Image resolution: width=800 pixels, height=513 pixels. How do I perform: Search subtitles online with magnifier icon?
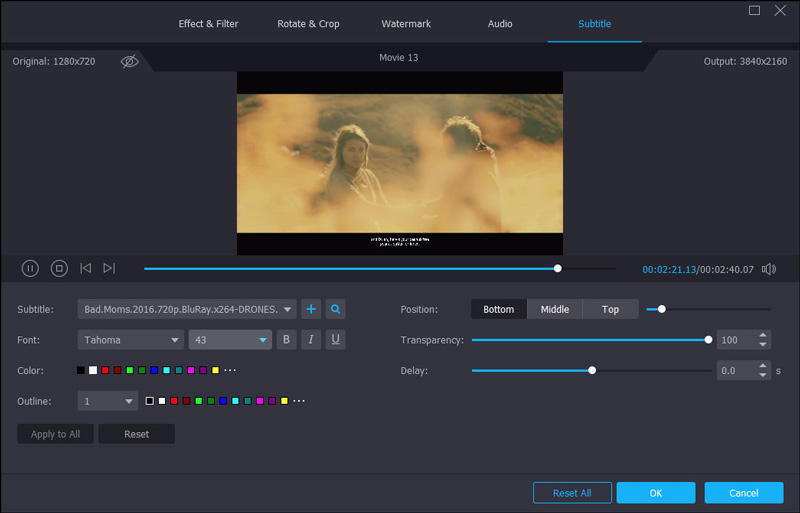coord(336,309)
